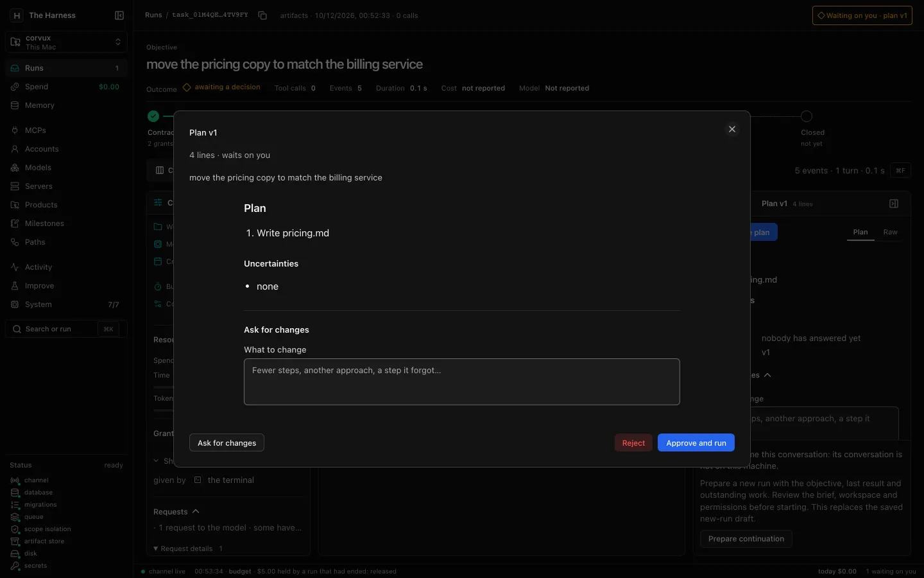Click the secrets status icon
Screen dimensions: 924x578
click(15, 566)
